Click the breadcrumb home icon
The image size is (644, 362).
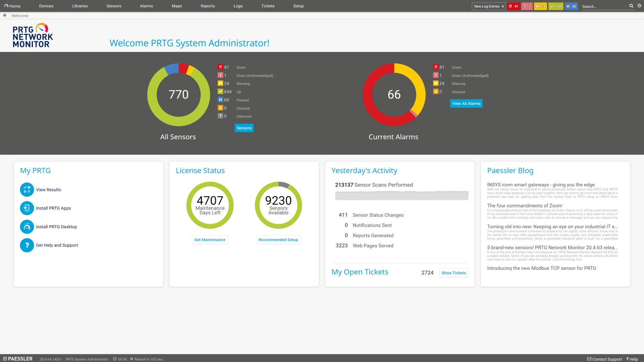[x=4, y=16]
